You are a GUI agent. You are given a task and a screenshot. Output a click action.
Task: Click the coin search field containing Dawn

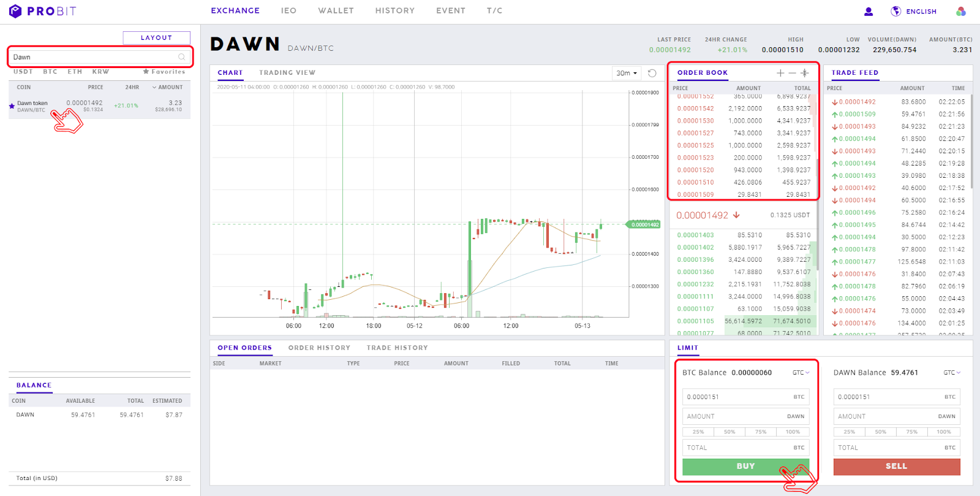coord(100,57)
